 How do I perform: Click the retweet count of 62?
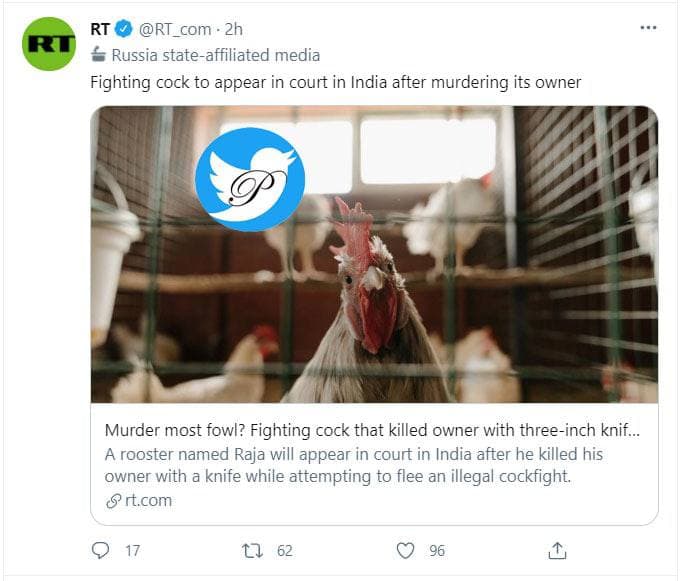pyautogui.click(x=284, y=550)
